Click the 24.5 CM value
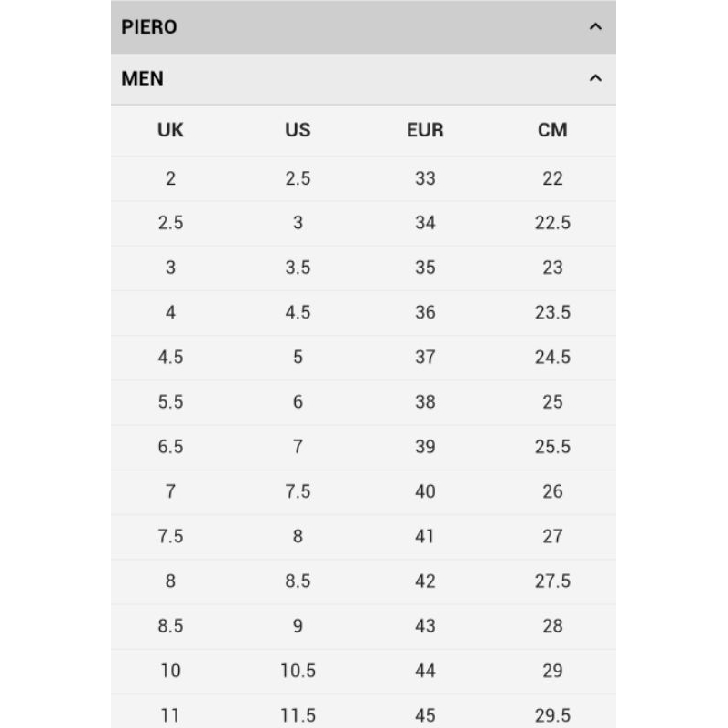This screenshot has width=728, height=728. pyautogui.click(x=552, y=357)
